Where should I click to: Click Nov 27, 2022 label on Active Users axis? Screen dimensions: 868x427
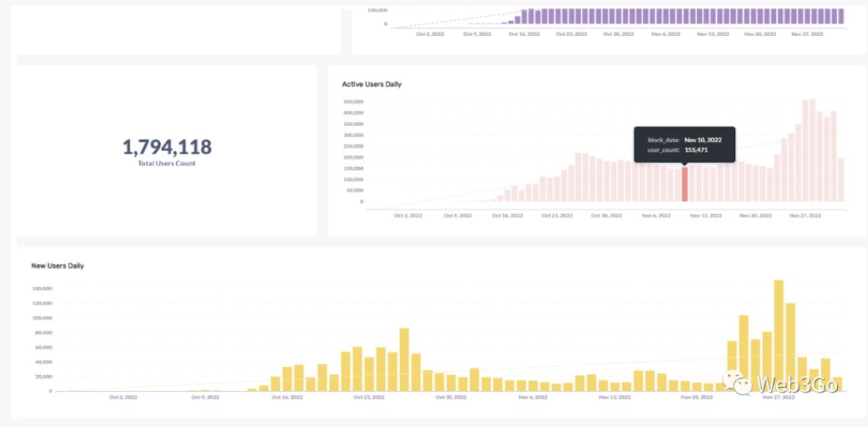tap(803, 216)
